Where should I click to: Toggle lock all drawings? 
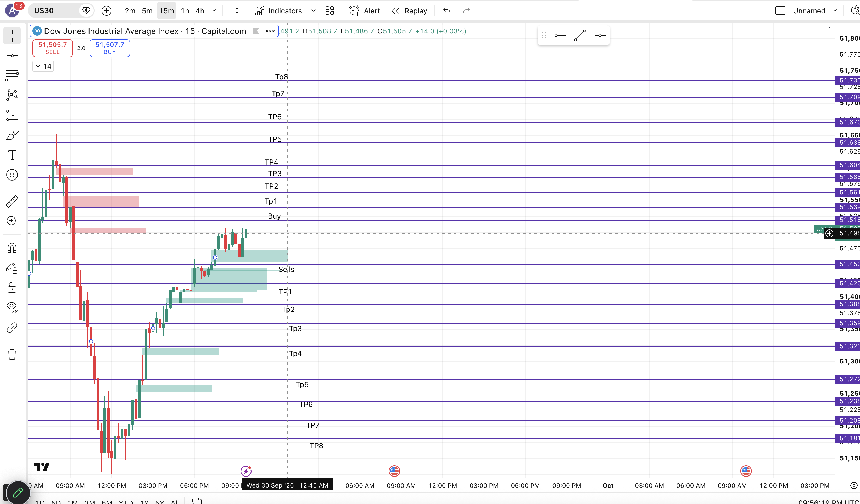(12, 288)
